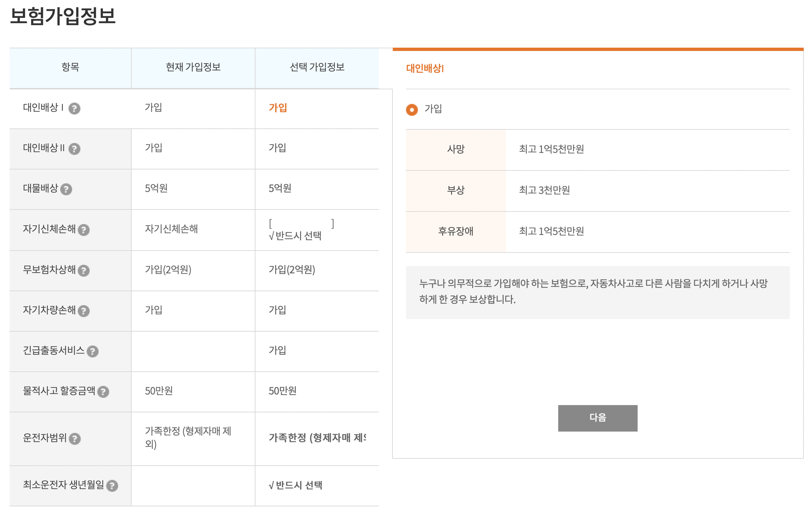
Task: Click selected 50만원 surcharge amount
Action: coord(282,391)
